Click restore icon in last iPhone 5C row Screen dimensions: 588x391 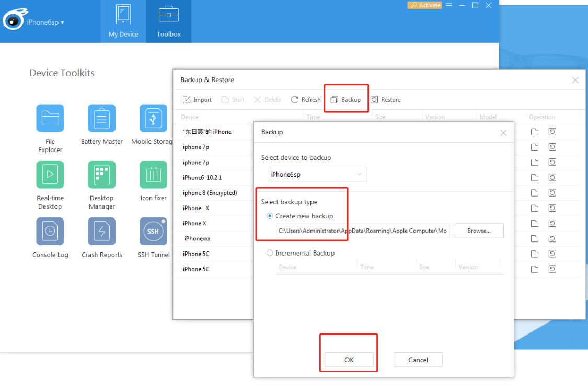pos(552,269)
